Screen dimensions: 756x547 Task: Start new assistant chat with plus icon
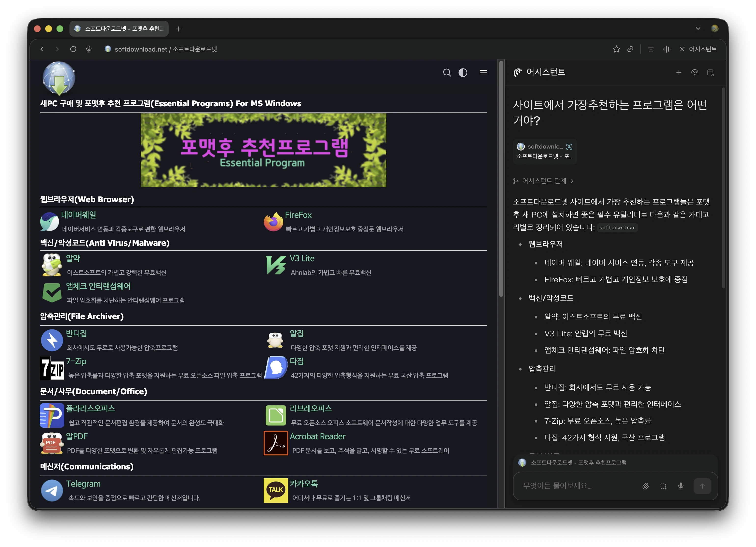coord(678,73)
